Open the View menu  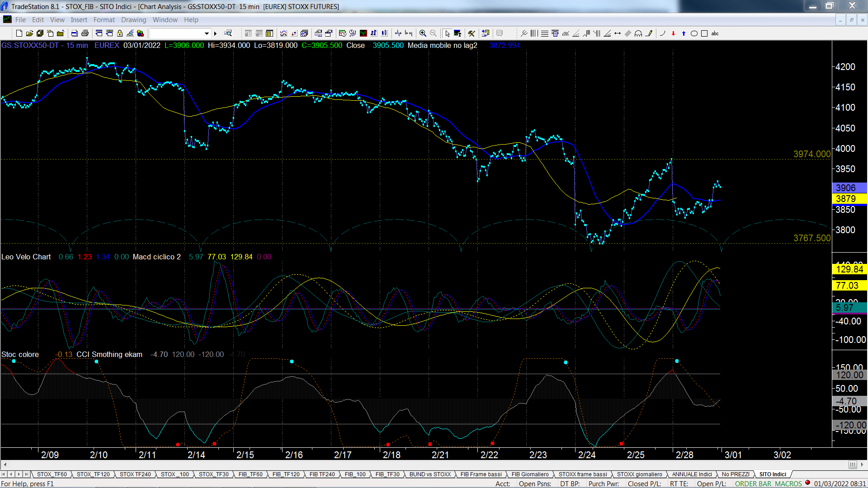(x=57, y=20)
